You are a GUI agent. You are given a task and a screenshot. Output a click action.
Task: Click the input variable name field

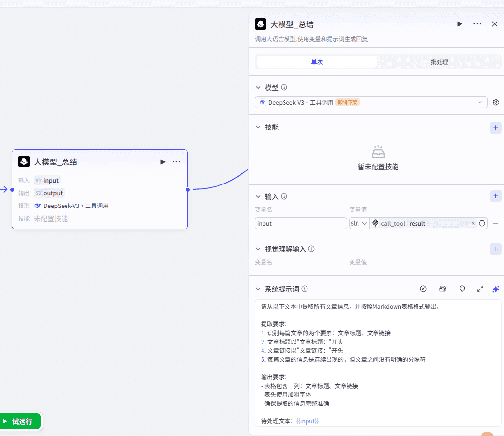tap(301, 223)
